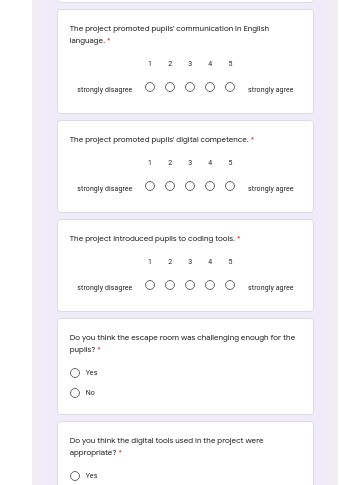This screenshot has width=363, height=485.
Task: Choose rating 1 for digital competence question
Action: coord(150,186)
